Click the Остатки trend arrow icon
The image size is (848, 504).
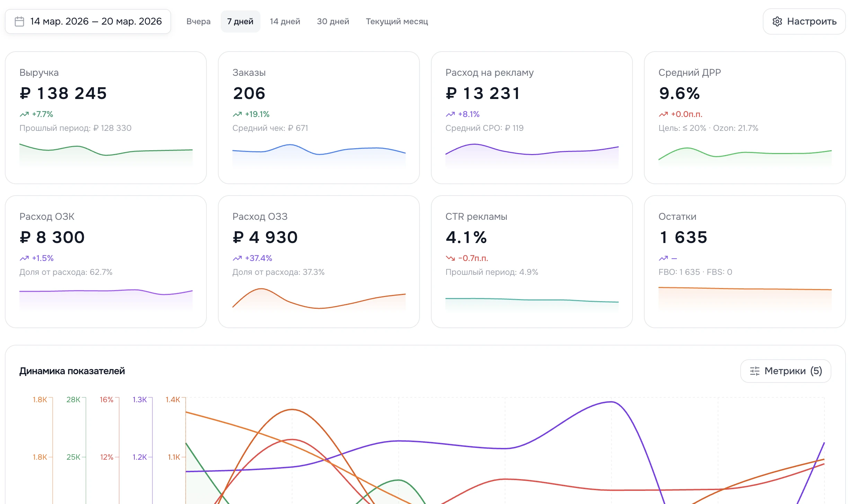click(x=663, y=258)
